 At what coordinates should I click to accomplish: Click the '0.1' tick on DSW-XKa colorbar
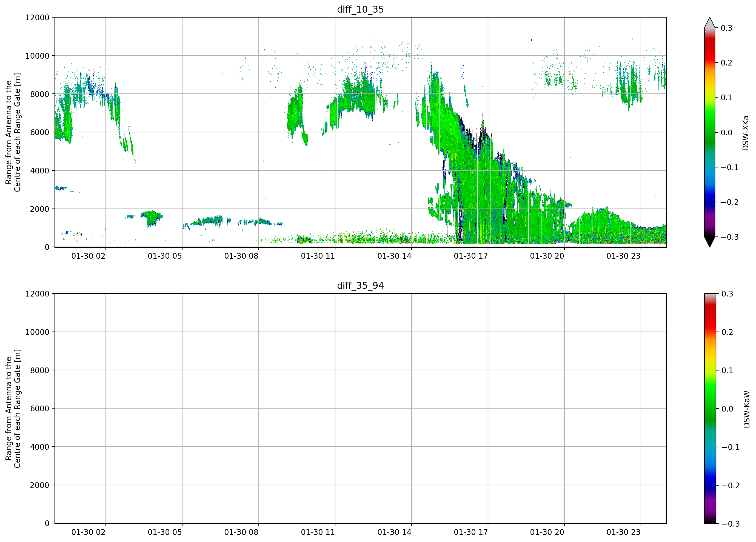click(726, 98)
